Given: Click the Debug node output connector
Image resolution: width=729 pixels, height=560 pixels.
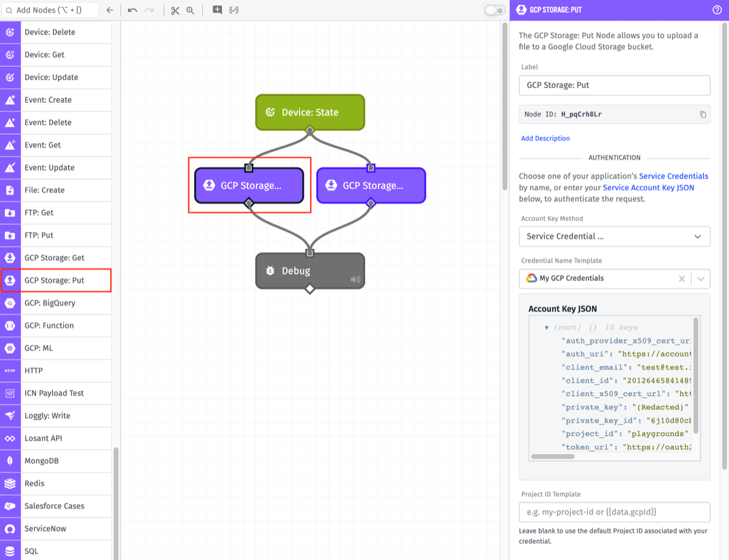Looking at the screenshot, I should point(310,289).
